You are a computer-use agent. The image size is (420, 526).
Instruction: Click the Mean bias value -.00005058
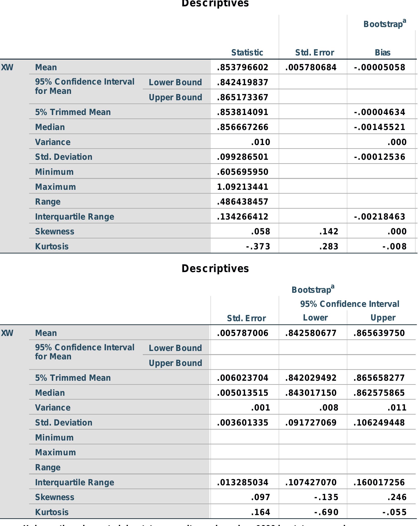[380, 67]
